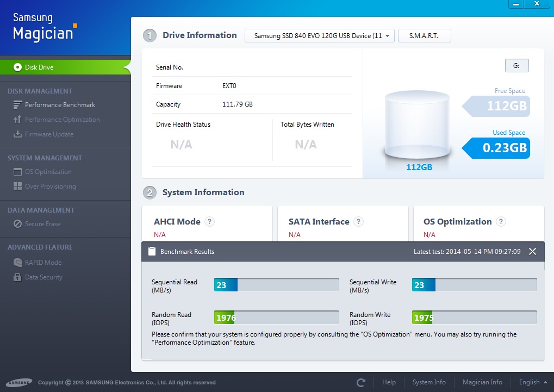The height and width of the screenshot is (392, 554).
Task: Open the SATA Interface help question mark
Action: pos(359,222)
